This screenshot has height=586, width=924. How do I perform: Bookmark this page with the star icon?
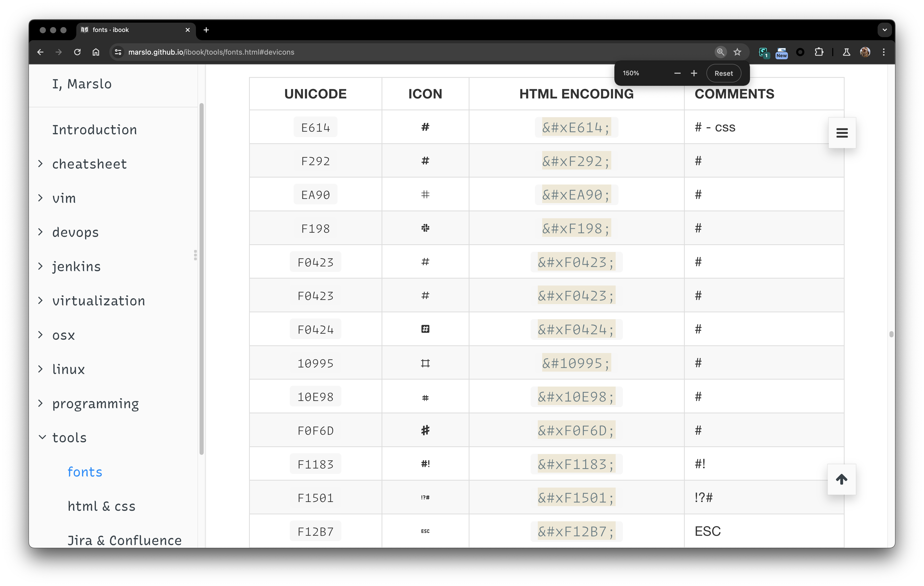click(737, 52)
